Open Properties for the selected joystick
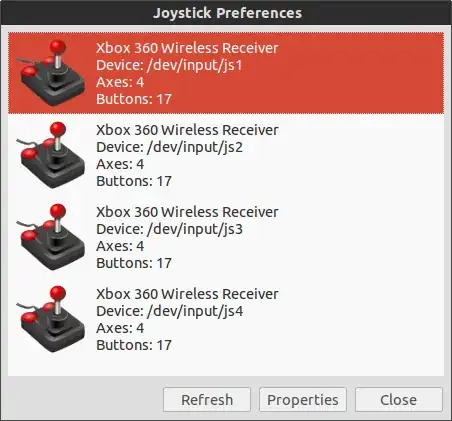Screen dimensions: 452x421 pos(303,400)
